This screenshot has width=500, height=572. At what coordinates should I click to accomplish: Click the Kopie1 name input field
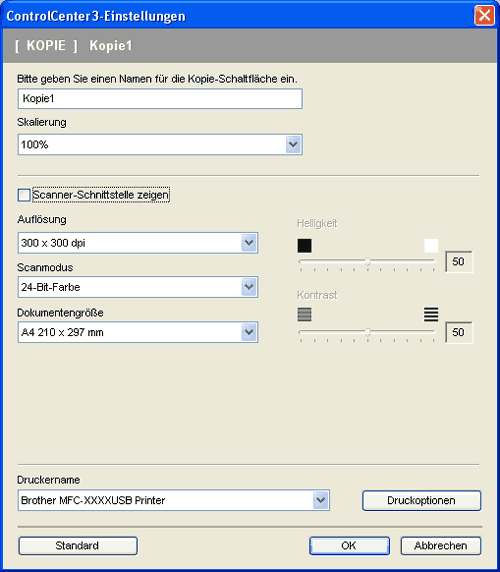click(x=160, y=98)
